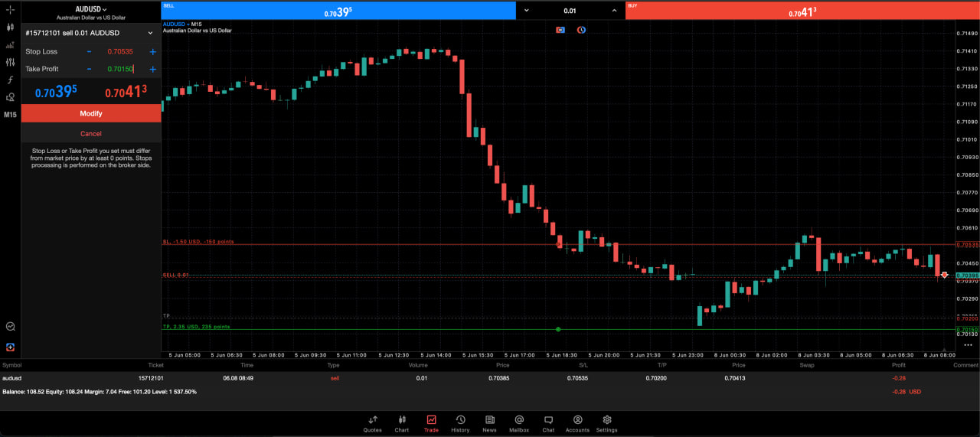Viewport: 980px width, 437px height.
Task: Click the 0.01 volume field at top
Action: coord(570,11)
